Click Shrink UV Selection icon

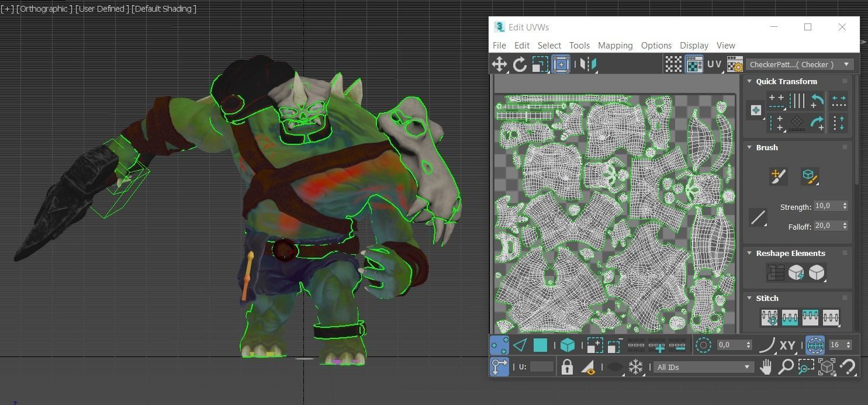(x=614, y=345)
